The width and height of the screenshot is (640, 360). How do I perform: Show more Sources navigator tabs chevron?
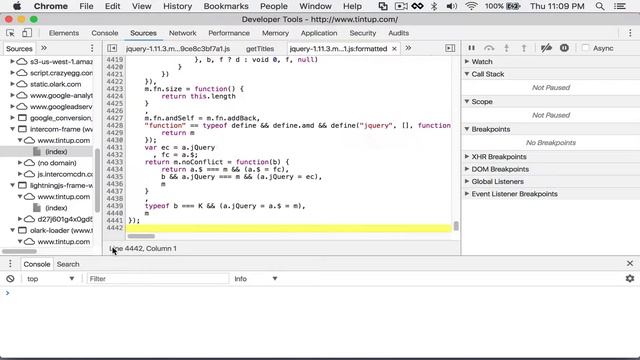click(x=44, y=48)
